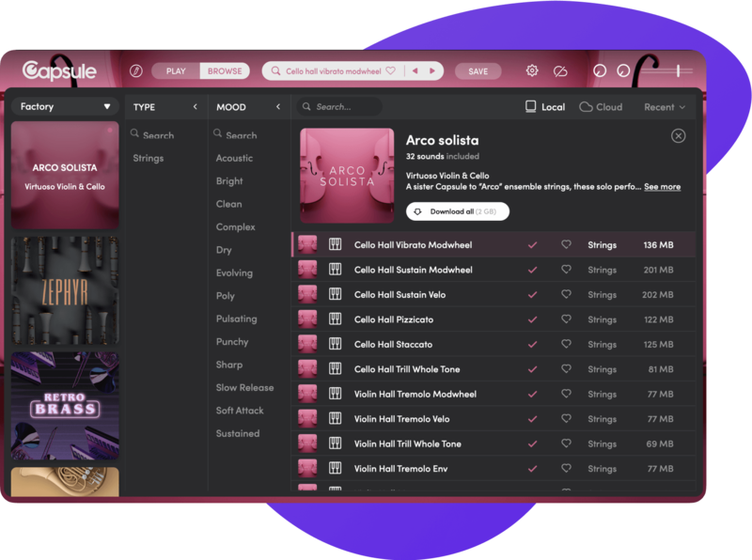Favorite Violin Hall Trill Whole Tone
Image resolution: width=752 pixels, height=560 pixels.
(x=567, y=443)
